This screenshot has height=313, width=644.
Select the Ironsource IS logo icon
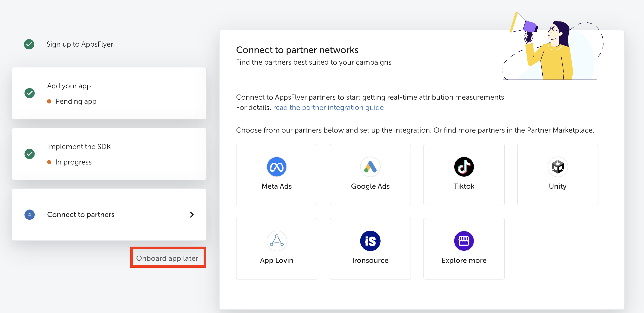pos(370,241)
